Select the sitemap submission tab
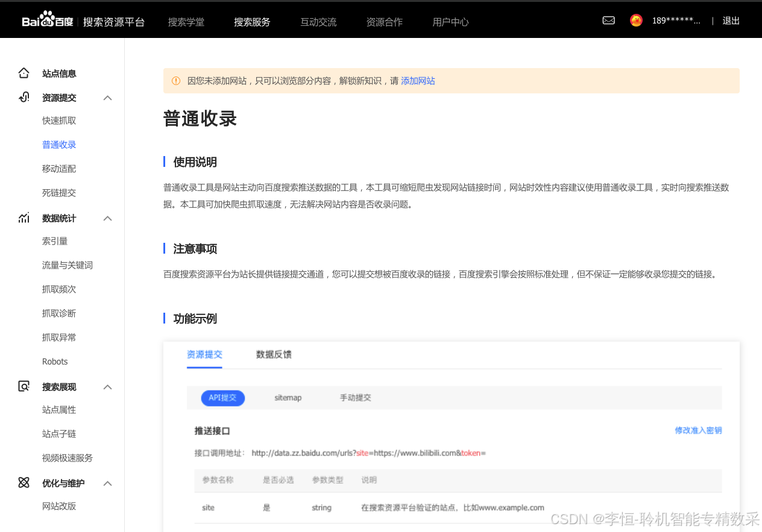Screen dimensions: 762x532 288,398
